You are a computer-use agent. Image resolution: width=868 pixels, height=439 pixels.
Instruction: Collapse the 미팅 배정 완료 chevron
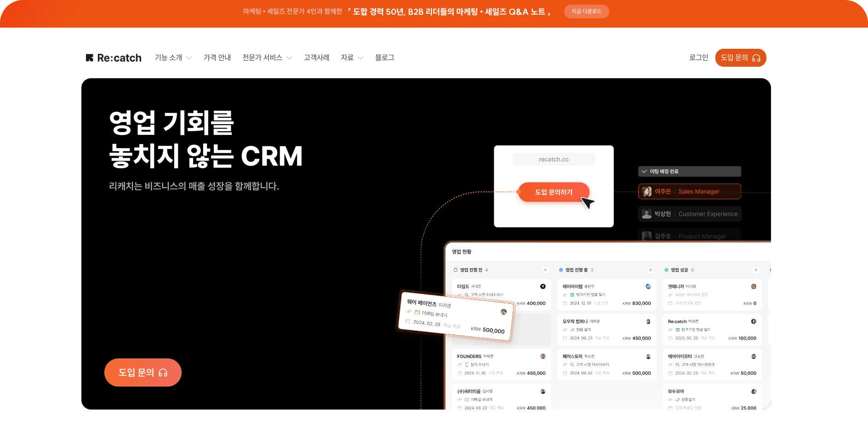click(644, 171)
